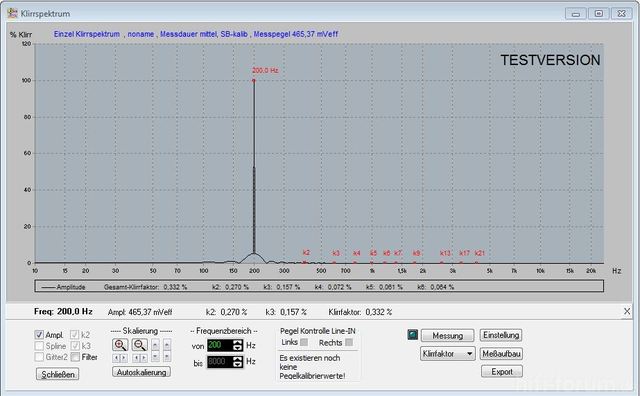Click the 'k5: 0,061 %' legend value

(384, 287)
